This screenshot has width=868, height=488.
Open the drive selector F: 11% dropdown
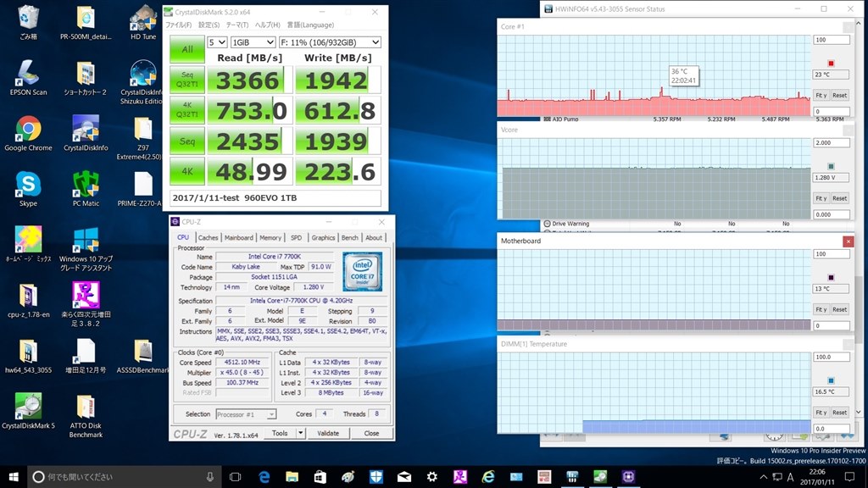(330, 42)
